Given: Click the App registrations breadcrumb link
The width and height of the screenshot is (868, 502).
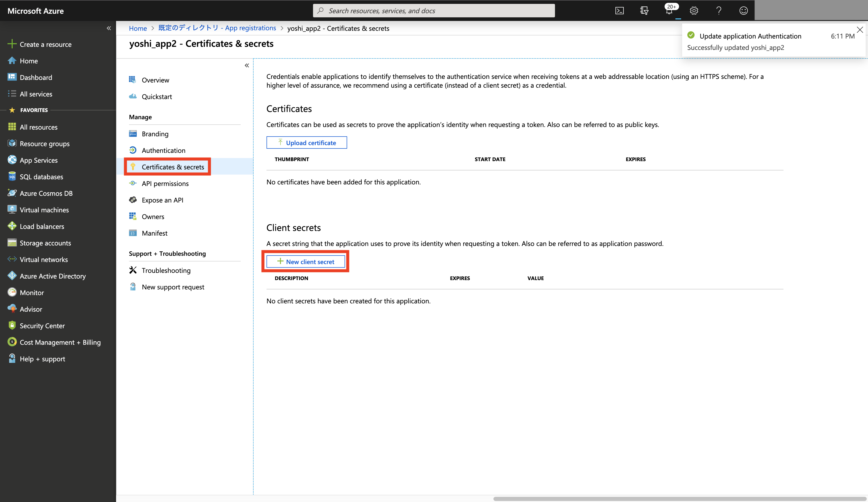Looking at the screenshot, I should 217,28.
